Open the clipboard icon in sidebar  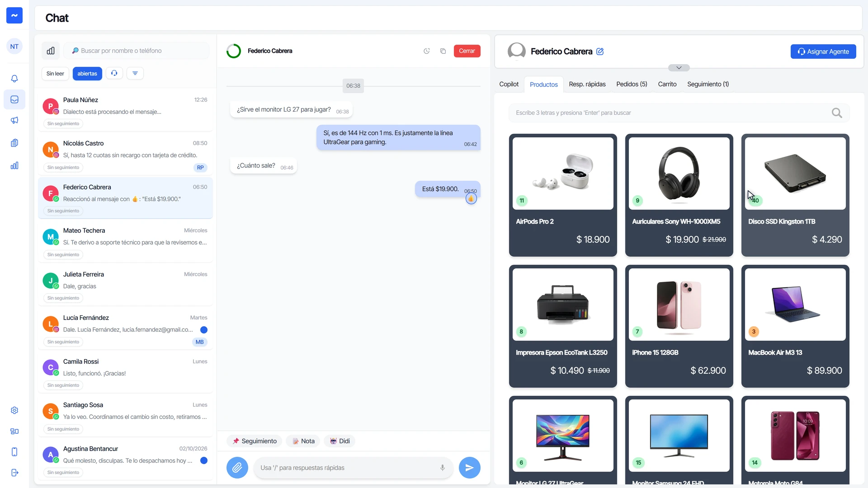coord(14,143)
